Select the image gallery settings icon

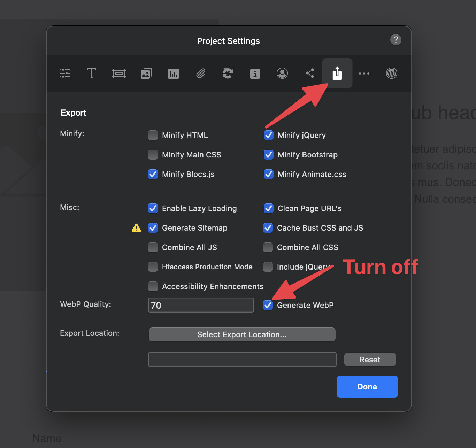tap(146, 73)
